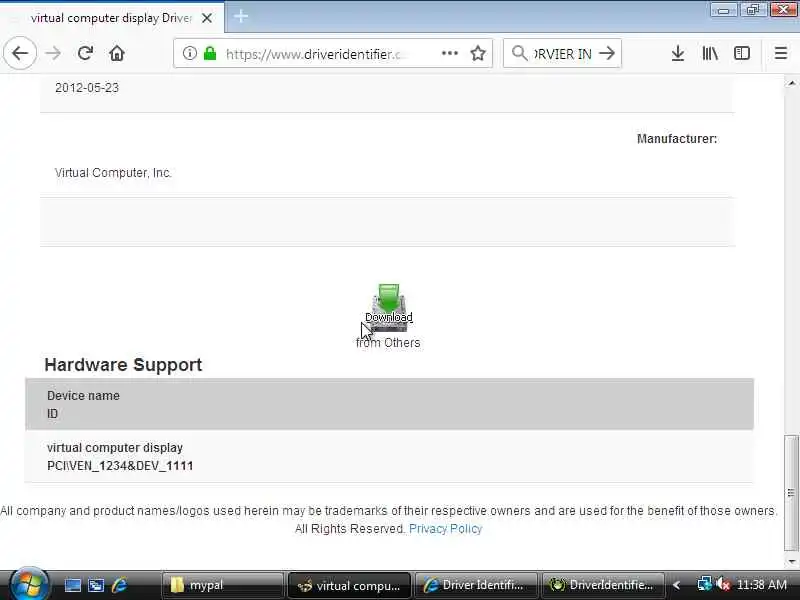Bookmark this page with the star
The image size is (800, 600).
coord(478,53)
